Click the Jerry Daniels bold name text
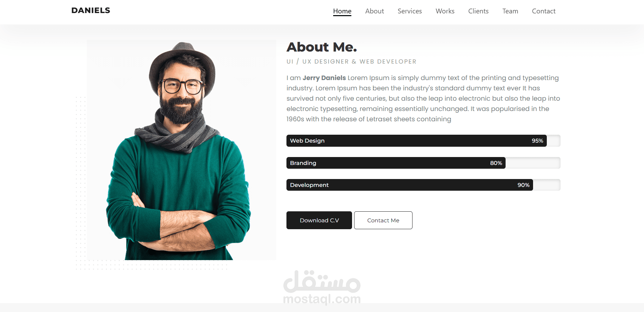 pos(324,78)
